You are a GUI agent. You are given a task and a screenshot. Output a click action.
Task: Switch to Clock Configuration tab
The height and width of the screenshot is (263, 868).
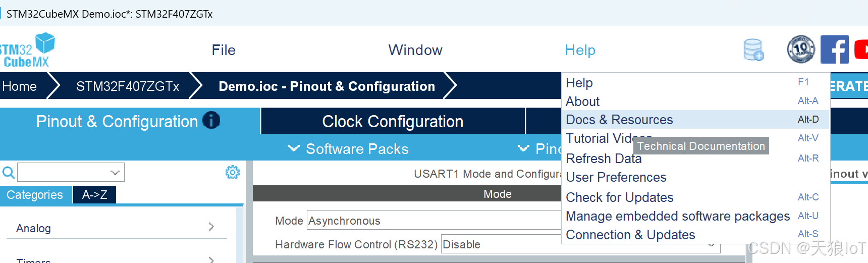pos(393,121)
